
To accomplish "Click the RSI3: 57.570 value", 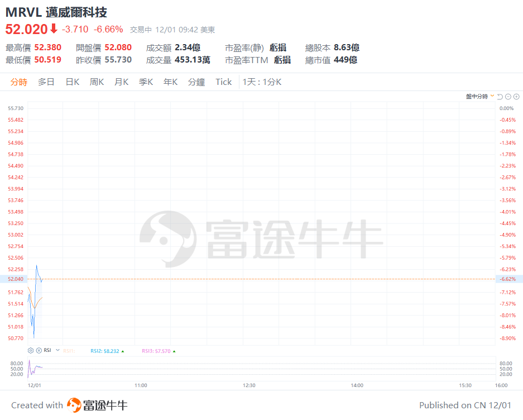I will click(156, 351).
